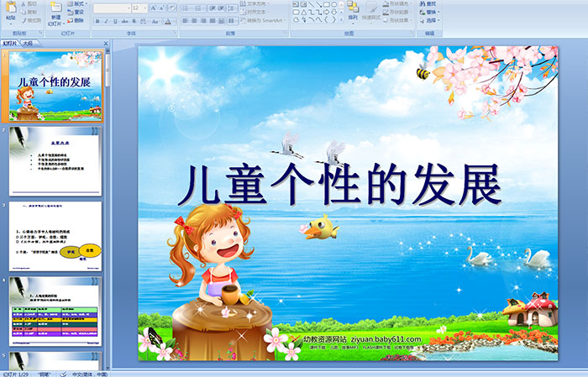Viewport: 588px width, 377px height.
Task: Click the slide title 儿童个性的发展
Action: (339, 185)
